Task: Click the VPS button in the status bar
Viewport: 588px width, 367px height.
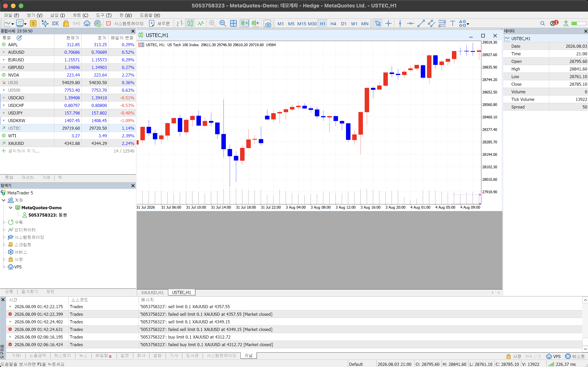Action: [x=553, y=356]
